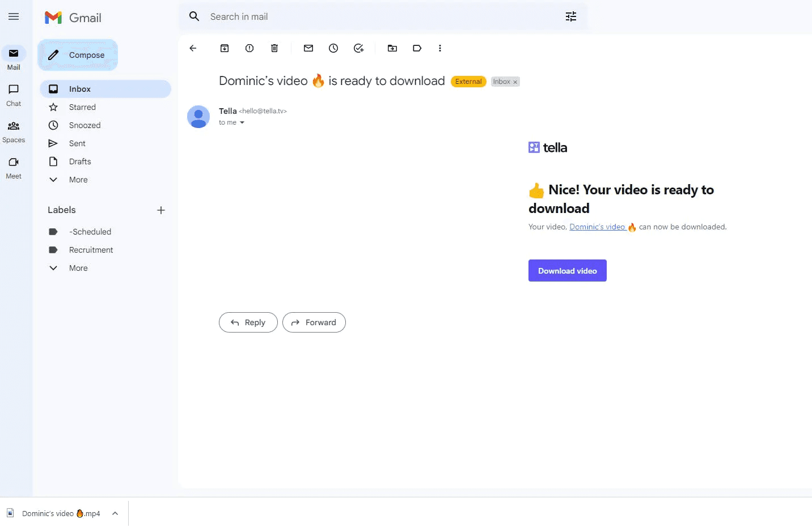812x528 pixels.
Task: Click the Compose button
Action: pos(78,55)
